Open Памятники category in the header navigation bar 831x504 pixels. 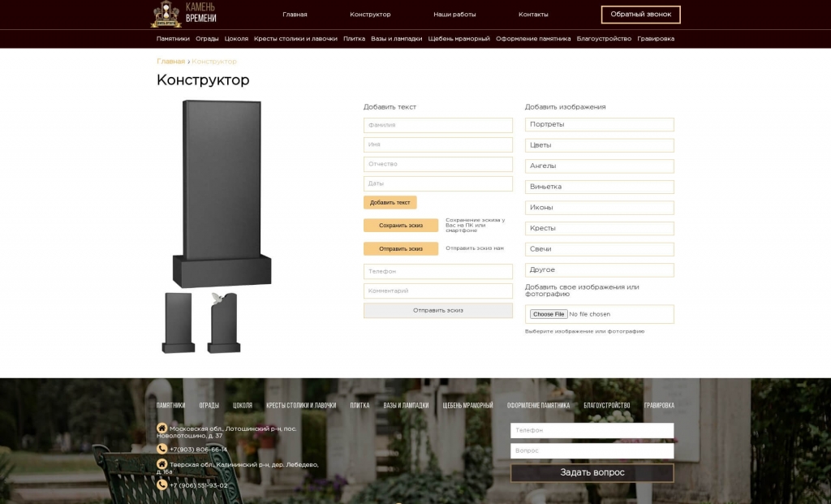point(173,39)
